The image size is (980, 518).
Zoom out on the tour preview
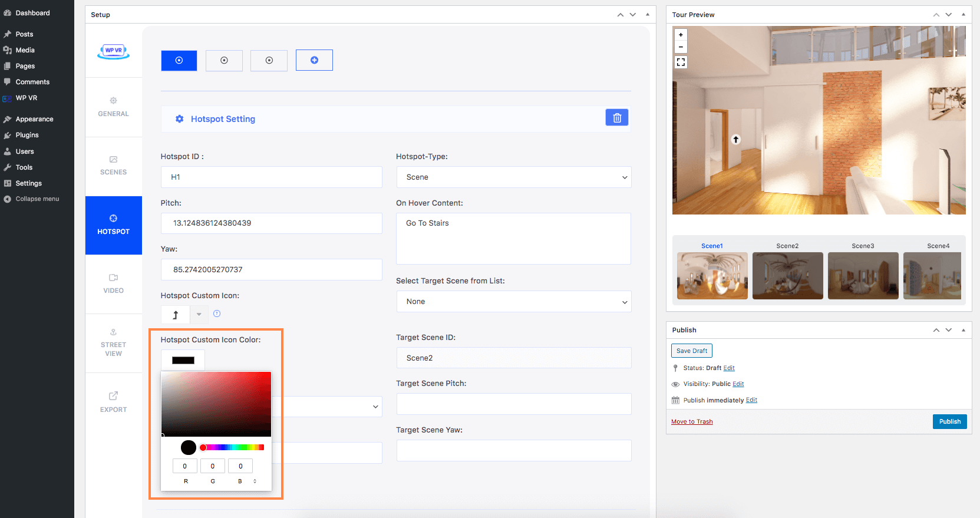pyautogui.click(x=681, y=47)
